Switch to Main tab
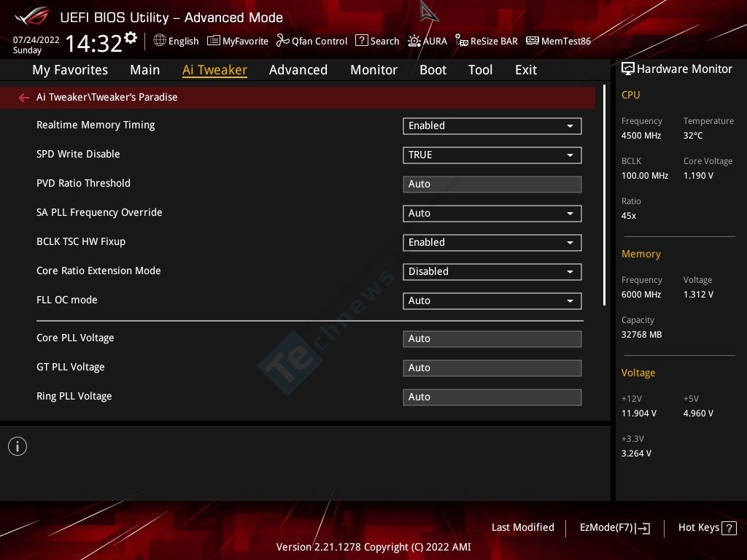The image size is (747, 560). [x=145, y=70]
